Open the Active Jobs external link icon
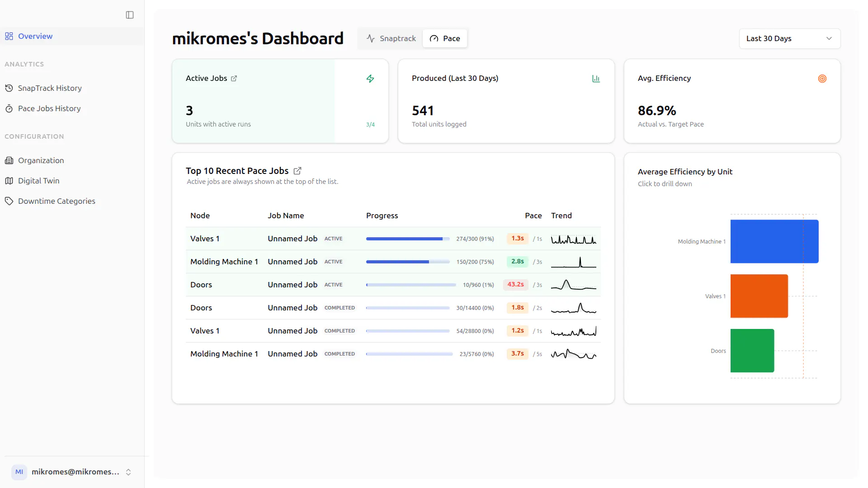 pos(234,79)
